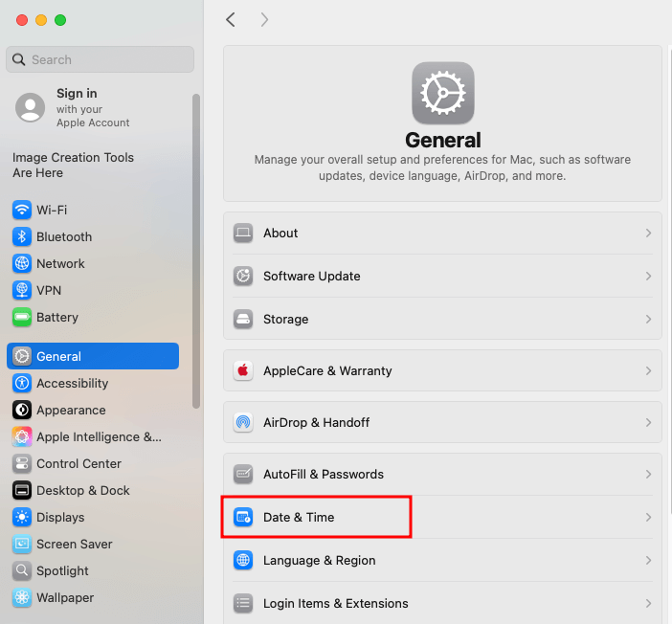Image resolution: width=672 pixels, height=624 pixels.
Task: Go back with the back arrow
Action: click(x=231, y=19)
